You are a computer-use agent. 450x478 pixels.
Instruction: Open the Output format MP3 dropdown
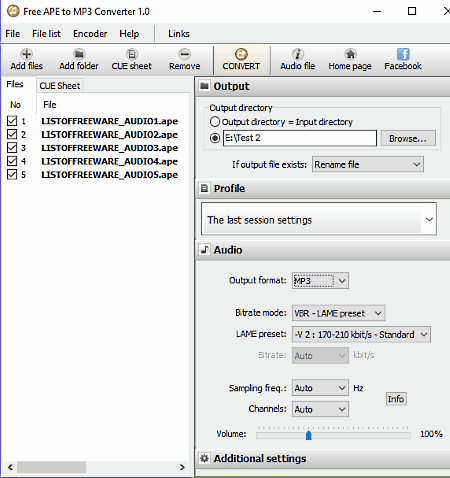[320, 281]
